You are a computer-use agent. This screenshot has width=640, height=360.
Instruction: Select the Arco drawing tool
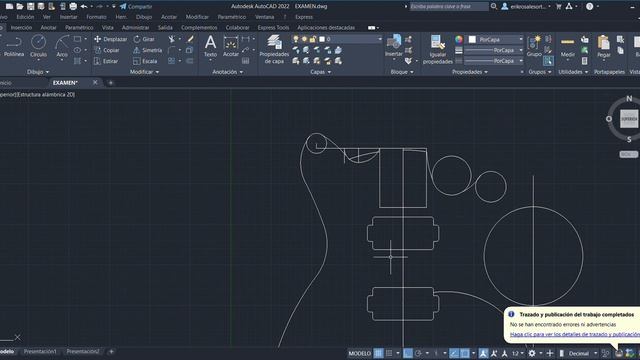[x=62, y=46]
